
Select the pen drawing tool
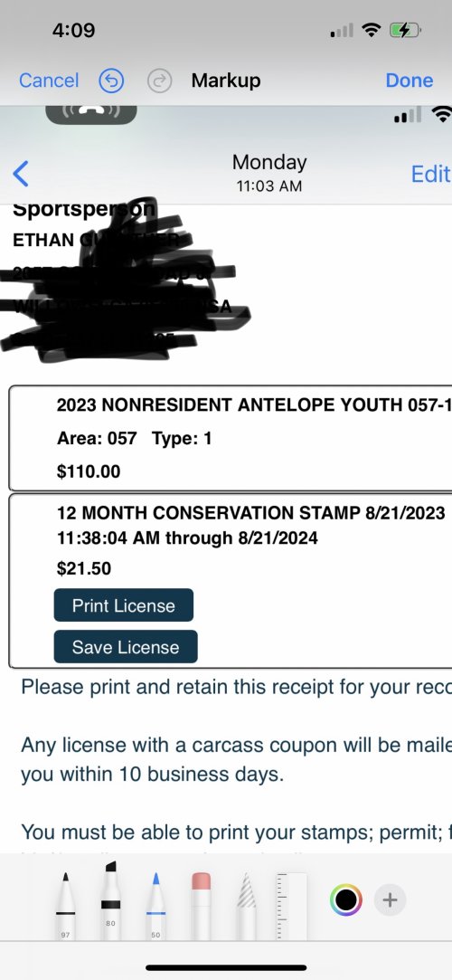coord(66,906)
